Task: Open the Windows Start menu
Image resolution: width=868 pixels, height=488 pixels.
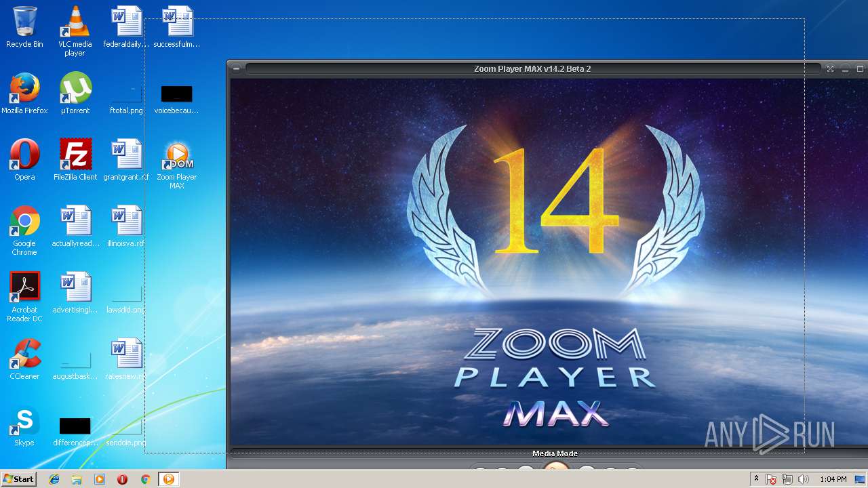Action: click(18, 479)
